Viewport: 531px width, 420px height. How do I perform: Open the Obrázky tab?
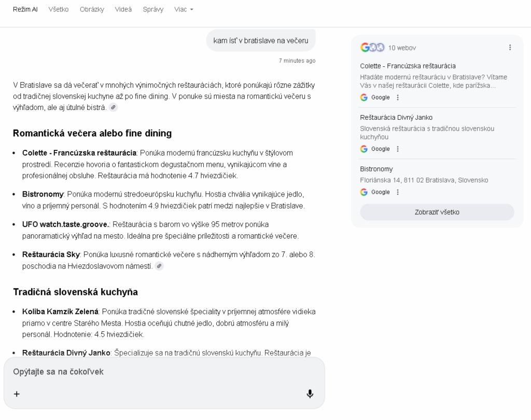pyautogui.click(x=92, y=9)
